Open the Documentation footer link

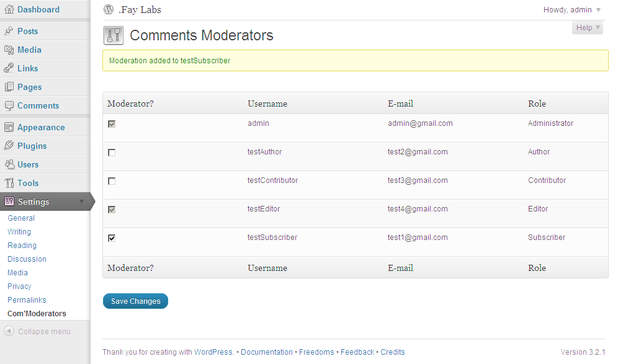[267, 352]
